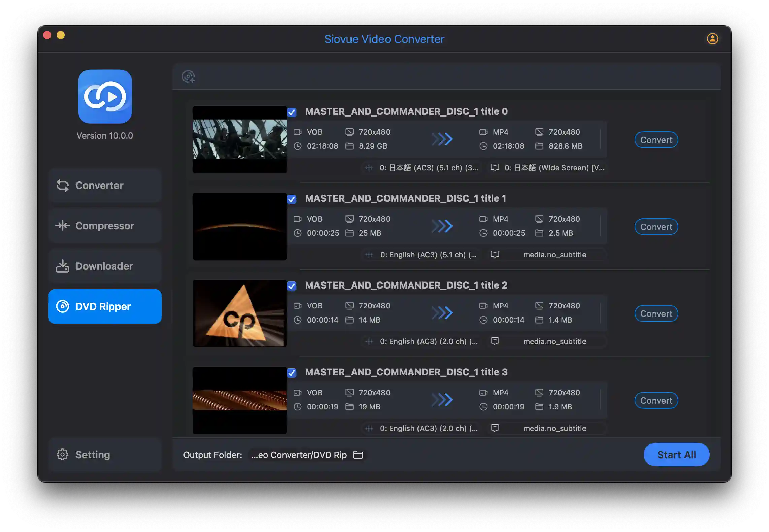The image size is (769, 532).
Task: Click MASTER_AND_COMMANDER_DISC_1 title 3 name
Action: (406, 372)
